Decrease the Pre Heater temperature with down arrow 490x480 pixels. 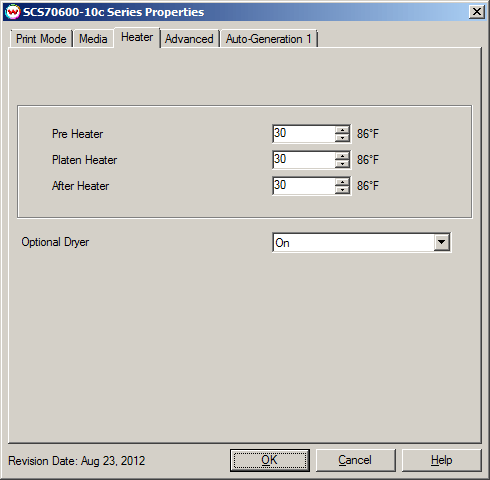click(x=342, y=138)
